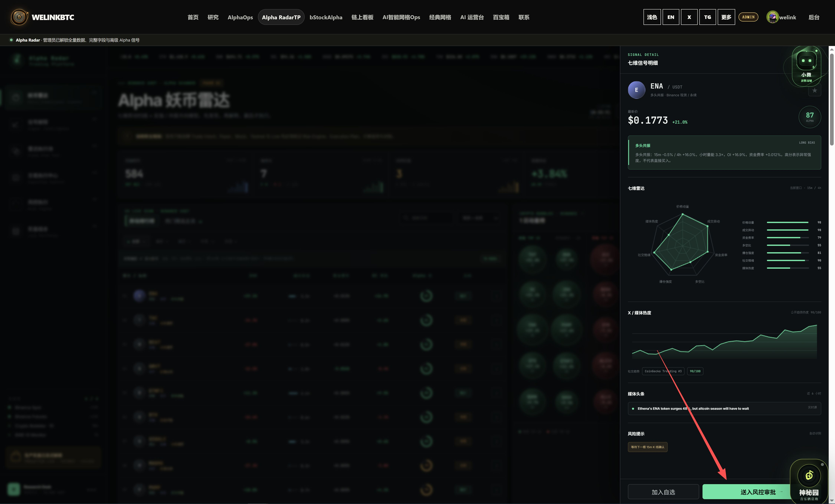Image resolution: width=835 pixels, height=504 pixels.
Task: Open the 后台 admin link
Action: [814, 17]
